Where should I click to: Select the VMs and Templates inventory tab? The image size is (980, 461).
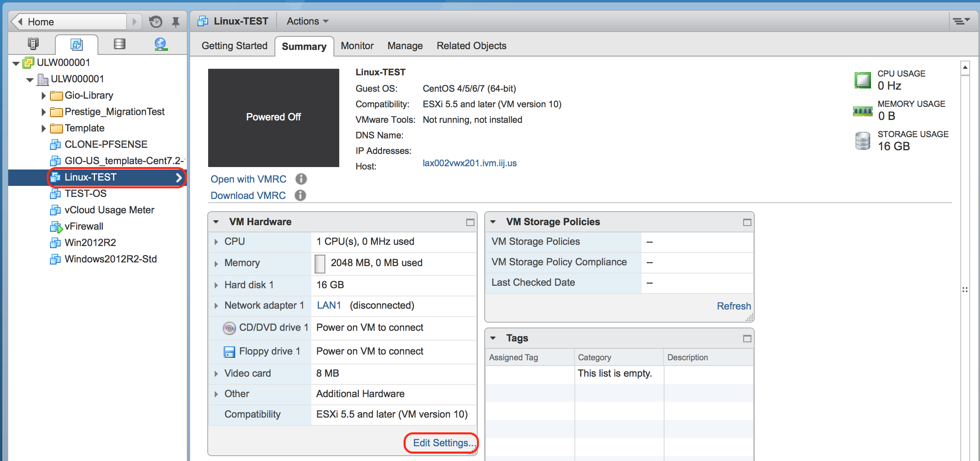coord(77,44)
